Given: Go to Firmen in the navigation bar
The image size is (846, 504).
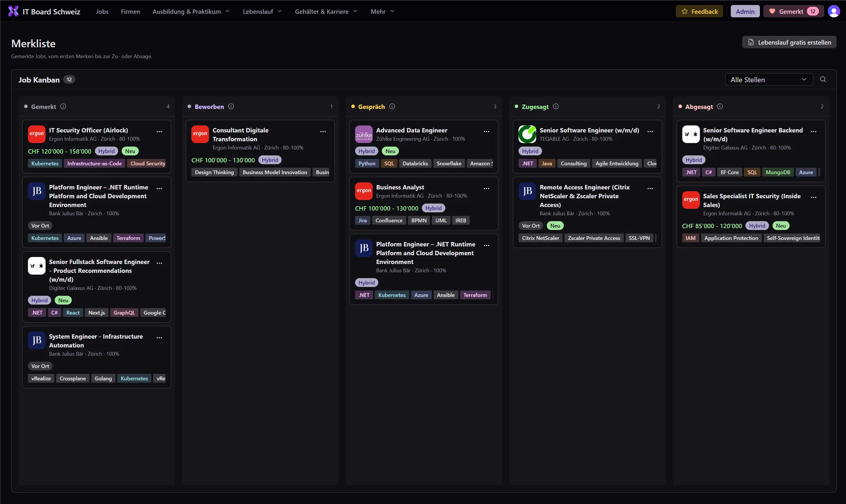Looking at the screenshot, I should pyautogui.click(x=131, y=11).
